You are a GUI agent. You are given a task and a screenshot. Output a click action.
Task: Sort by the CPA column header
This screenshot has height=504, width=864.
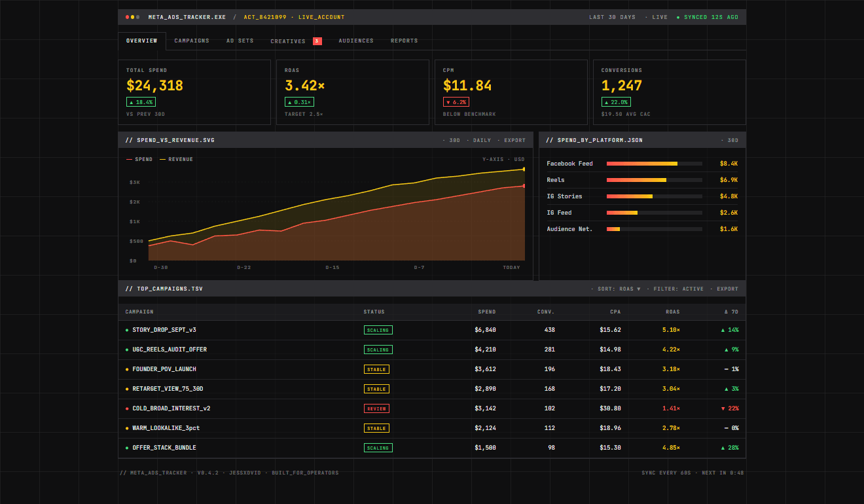(616, 312)
